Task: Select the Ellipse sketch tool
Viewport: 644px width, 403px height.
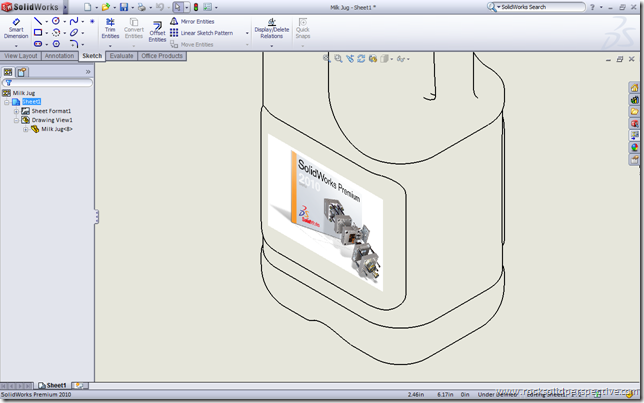Action: (x=74, y=32)
